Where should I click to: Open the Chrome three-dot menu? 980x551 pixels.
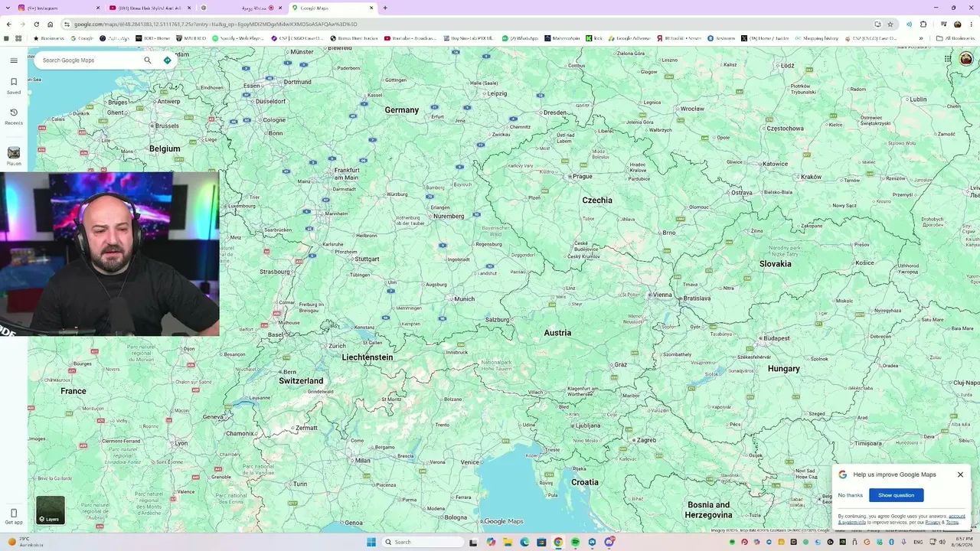click(x=971, y=24)
